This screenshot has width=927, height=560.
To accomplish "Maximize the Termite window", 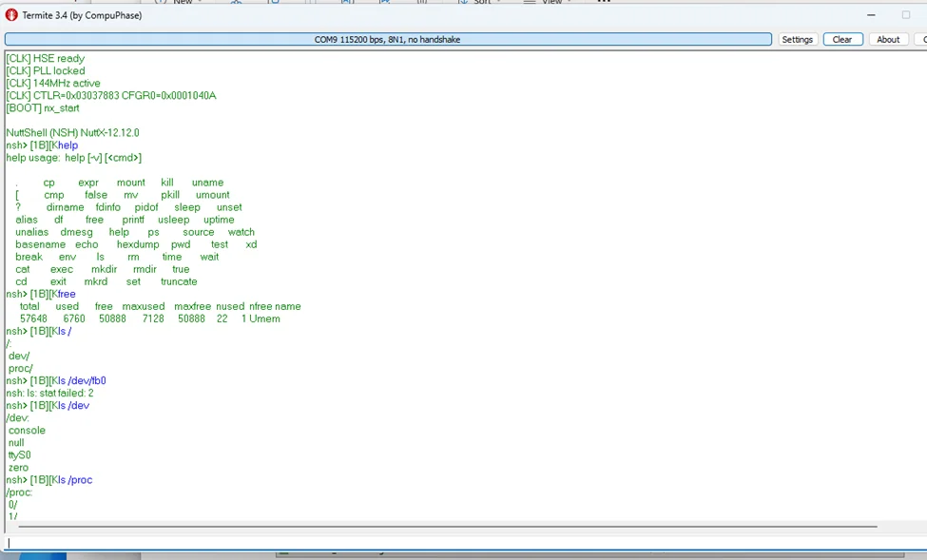I will (905, 15).
